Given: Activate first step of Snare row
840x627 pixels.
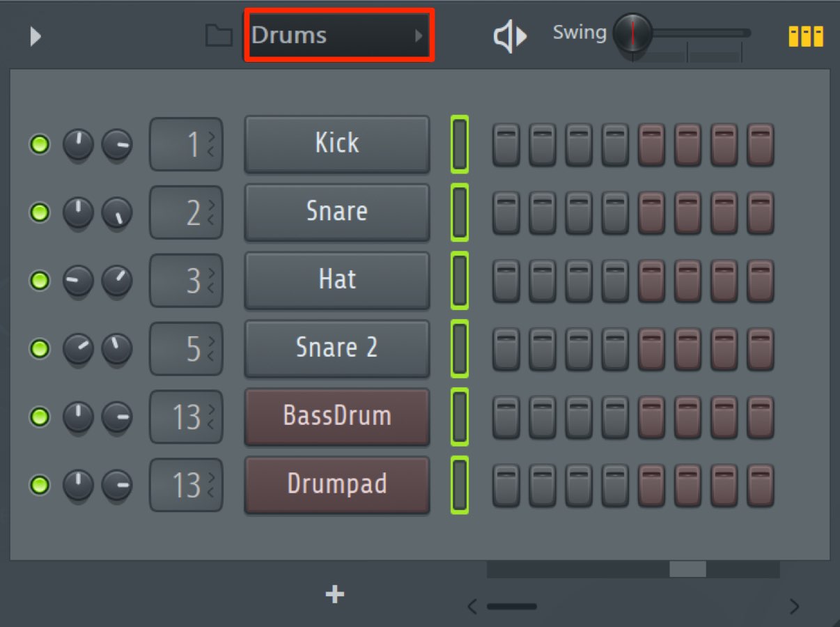Looking at the screenshot, I should tap(506, 212).
